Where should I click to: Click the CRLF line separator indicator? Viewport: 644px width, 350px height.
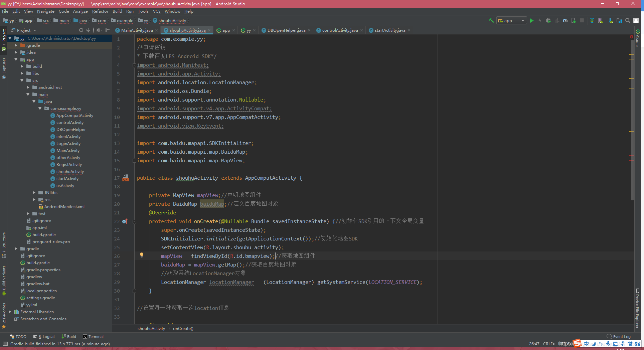548,344
